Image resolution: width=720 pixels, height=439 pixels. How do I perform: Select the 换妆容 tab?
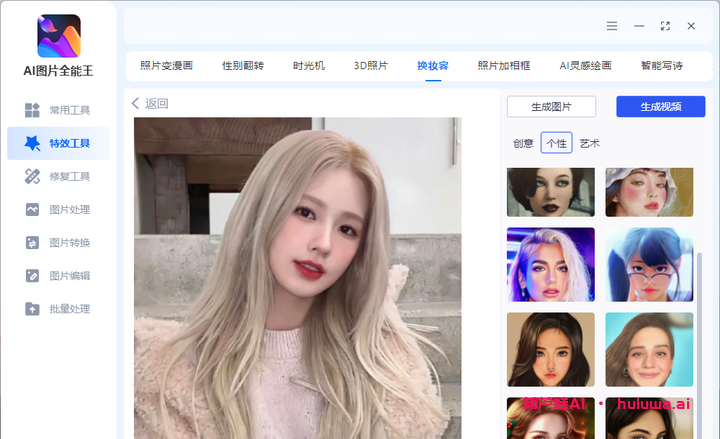pyautogui.click(x=433, y=66)
